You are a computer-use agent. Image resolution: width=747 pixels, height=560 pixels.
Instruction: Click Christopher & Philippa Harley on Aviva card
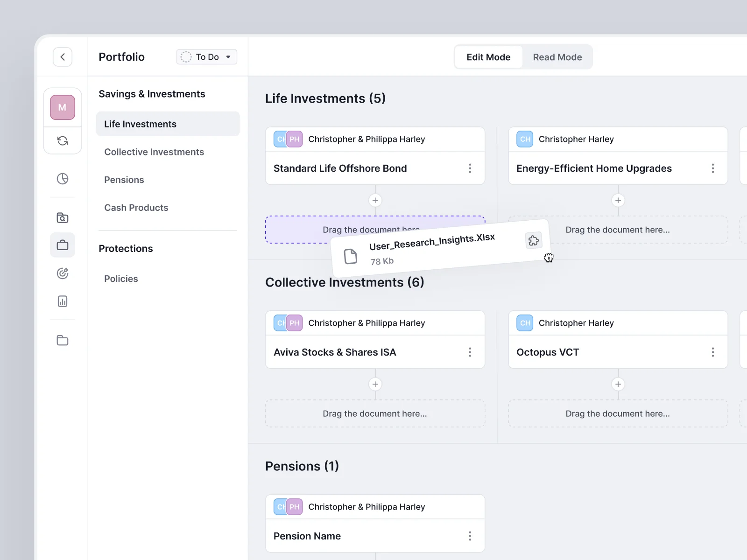(x=366, y=323)
